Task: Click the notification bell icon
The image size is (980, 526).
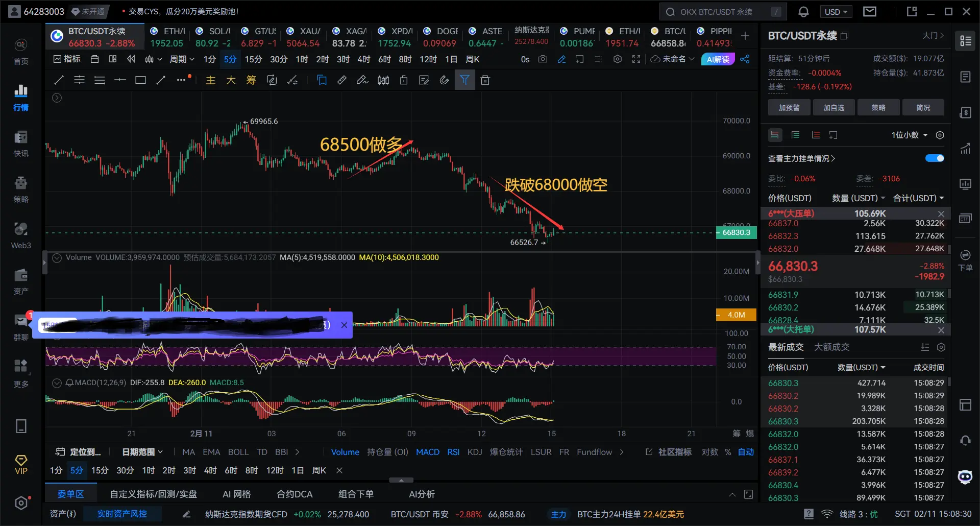Action: [803, 12]
